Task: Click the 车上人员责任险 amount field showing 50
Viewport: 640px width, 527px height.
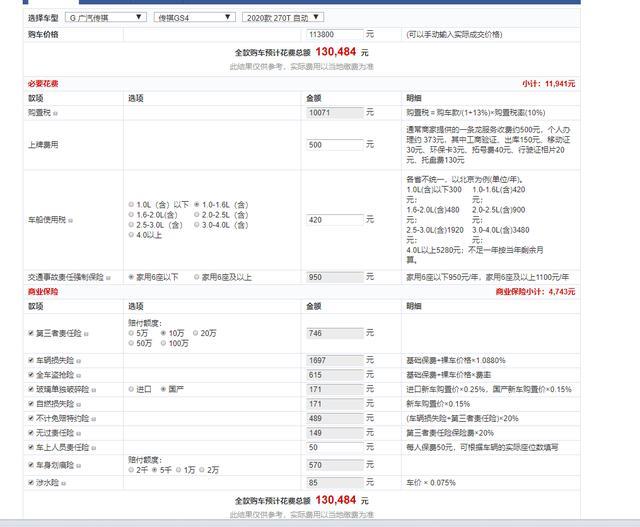Action: coord(335,447)
